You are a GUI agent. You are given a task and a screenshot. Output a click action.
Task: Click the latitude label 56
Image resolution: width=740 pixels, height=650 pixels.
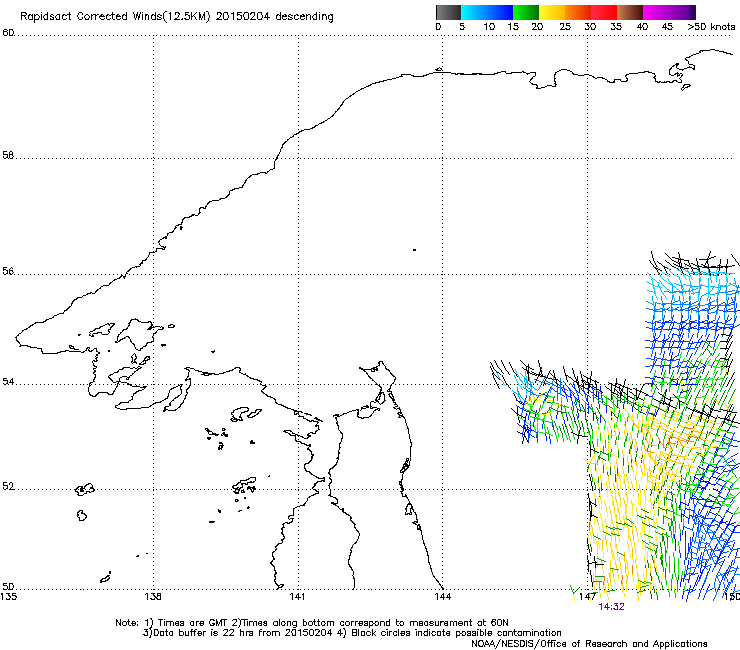[8, 271]
